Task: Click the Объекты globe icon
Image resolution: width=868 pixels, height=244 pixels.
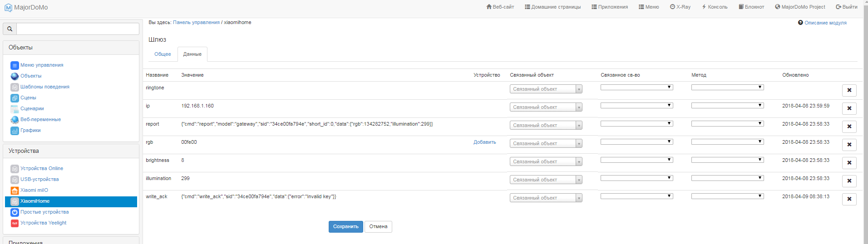Action: pyautogui.click(x=15, y=76)
